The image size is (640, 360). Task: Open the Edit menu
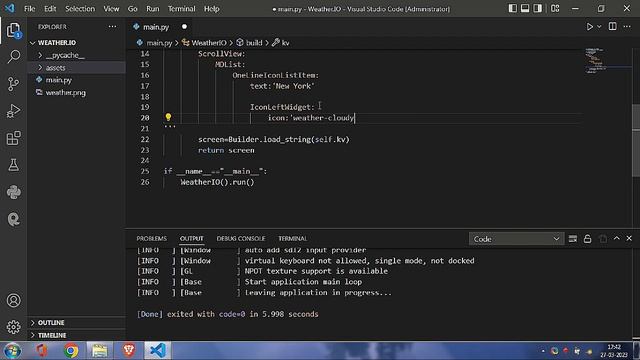tap(50, 9)
